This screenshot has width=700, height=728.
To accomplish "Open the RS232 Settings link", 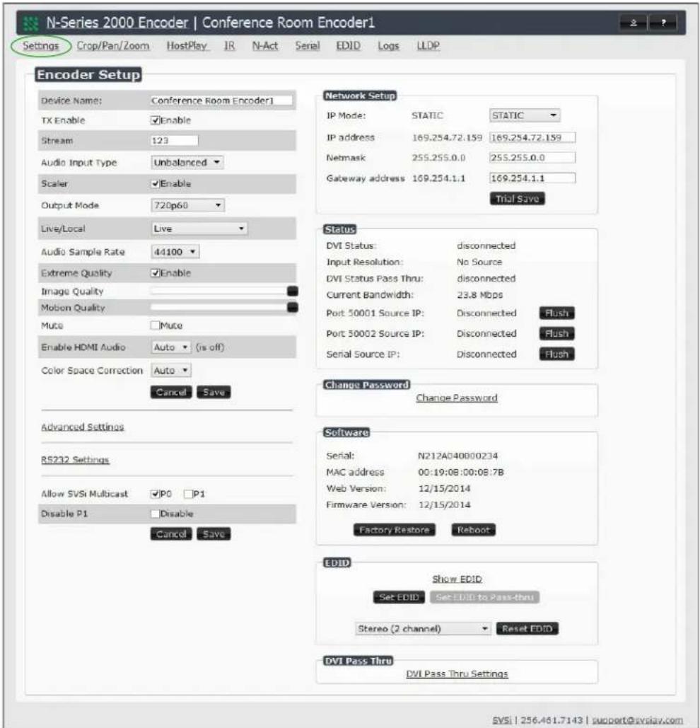I will point(75,460).
